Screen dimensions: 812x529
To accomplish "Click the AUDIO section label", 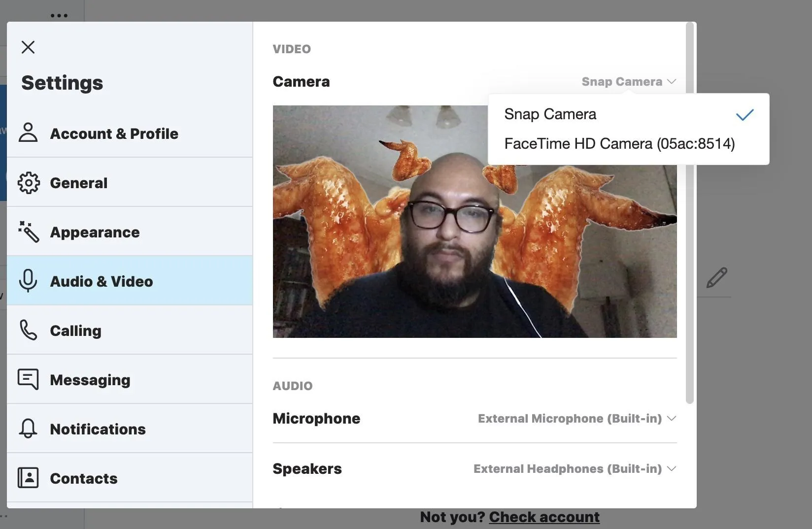I will point(293,386).
